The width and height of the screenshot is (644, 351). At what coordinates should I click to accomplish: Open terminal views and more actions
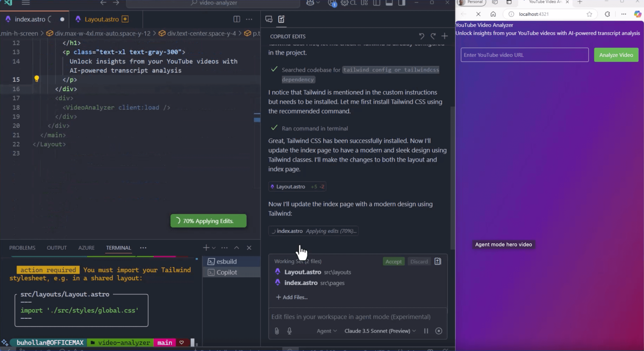point(225,248)
